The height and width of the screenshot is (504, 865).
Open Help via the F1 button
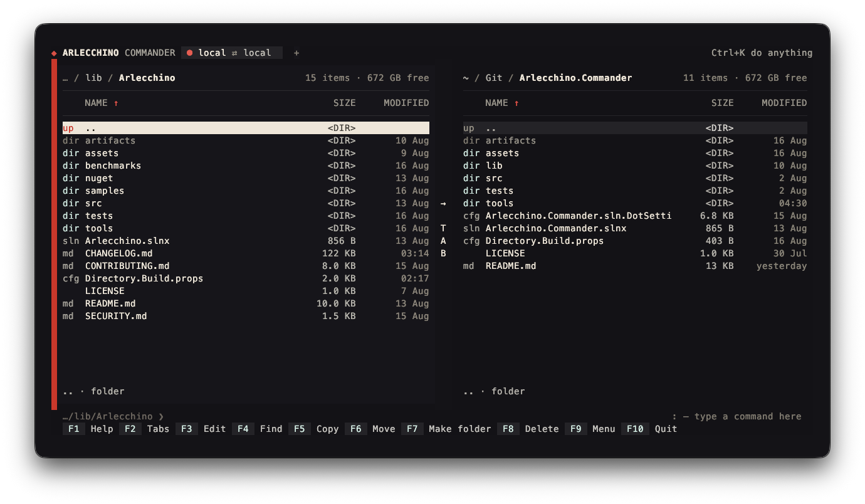pos(88,429)
